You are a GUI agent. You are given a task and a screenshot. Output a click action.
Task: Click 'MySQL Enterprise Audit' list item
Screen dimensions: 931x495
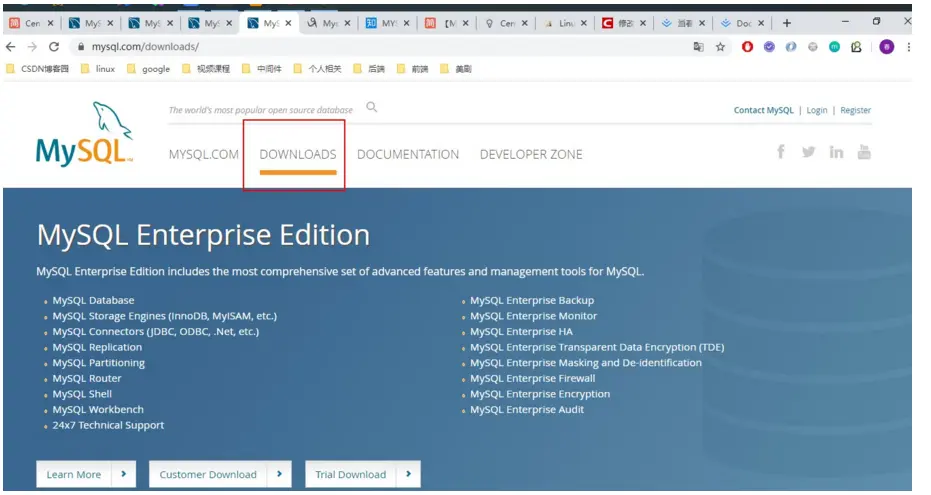click(527, 410)
